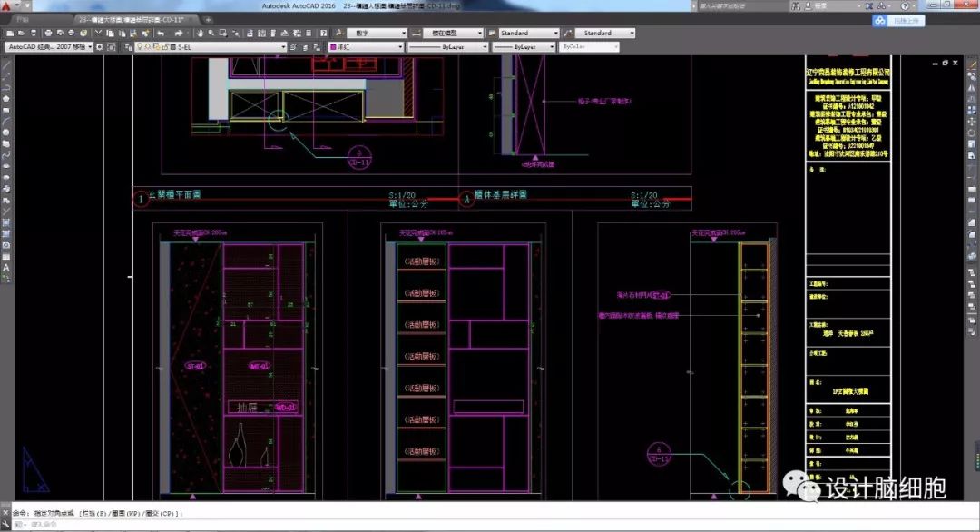980x532 pixels.
Task: Expand the AutoCAD workspace dropdown
Action: pos(89,46)
